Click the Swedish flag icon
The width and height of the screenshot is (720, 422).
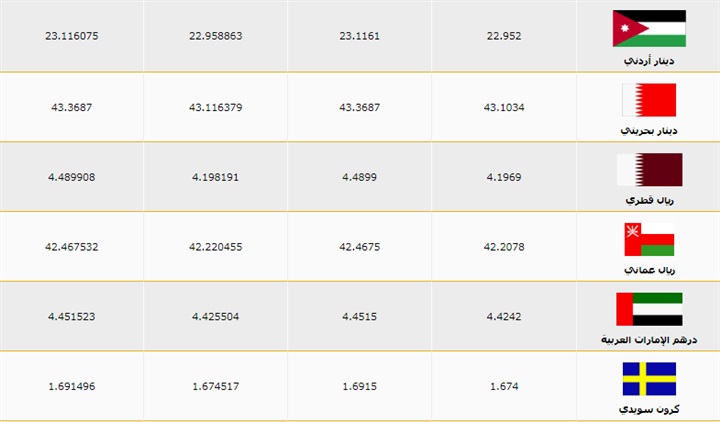(x=649, y=379)
